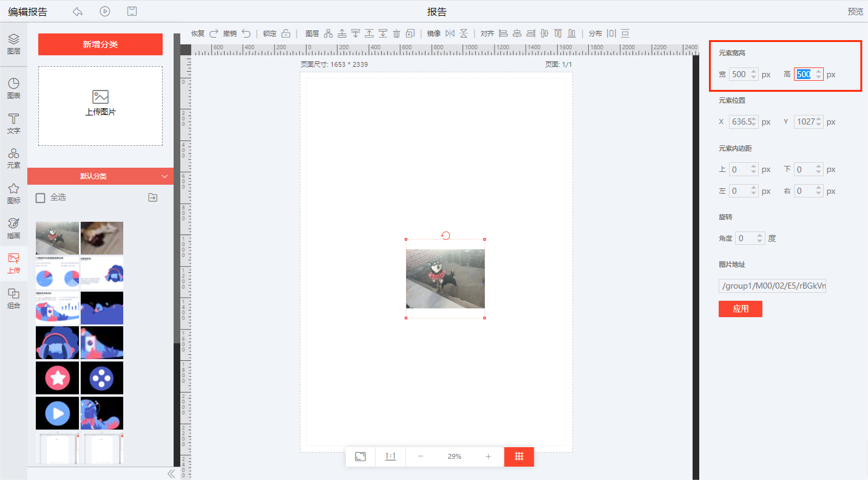
Task: Collapse left panel with double chevron
Action: 171,473
